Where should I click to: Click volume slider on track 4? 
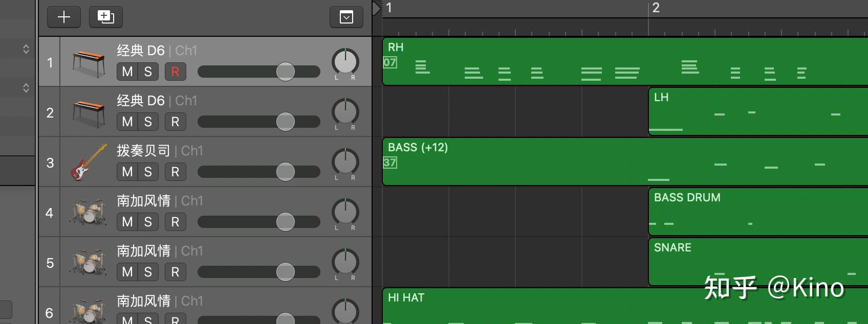[x=259, y=222]
